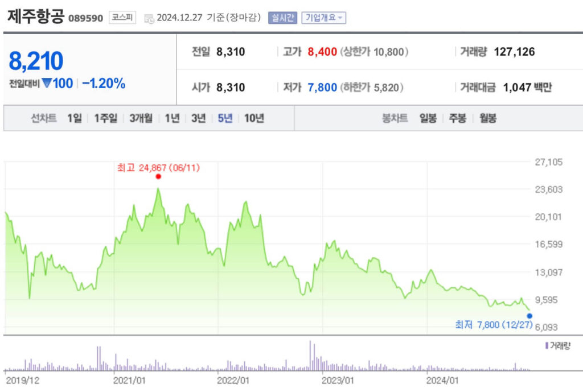Click the 2022/01 axis label
The image size is (583, 392).
(233, 381)
